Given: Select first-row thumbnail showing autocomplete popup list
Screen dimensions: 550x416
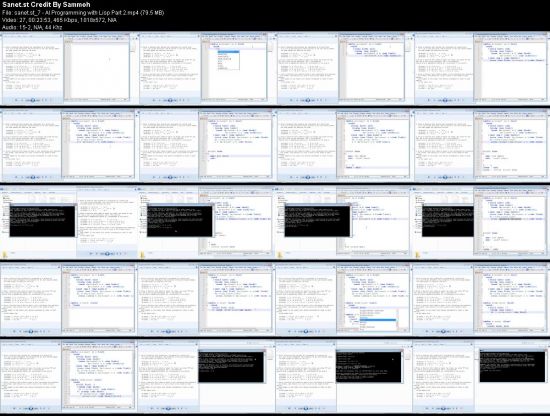Looking at the screenshot, I should pos(206,68).
